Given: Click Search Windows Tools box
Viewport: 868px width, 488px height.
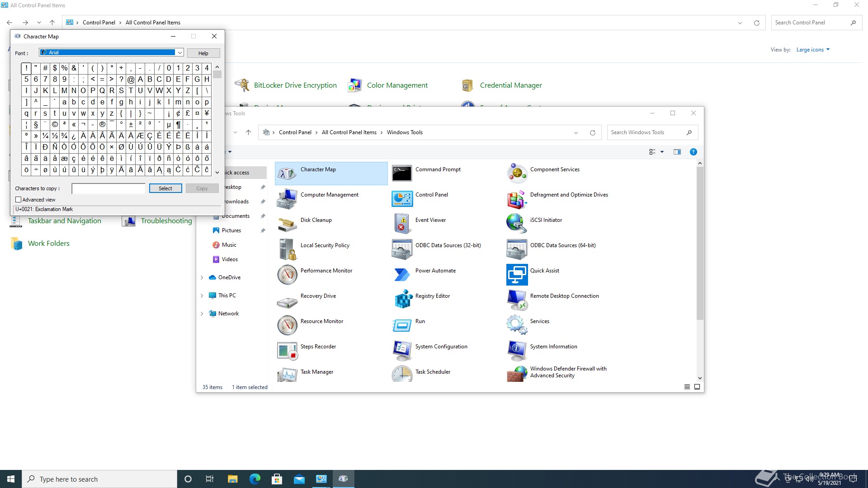Looking at the screenshot, I should 652,132.
